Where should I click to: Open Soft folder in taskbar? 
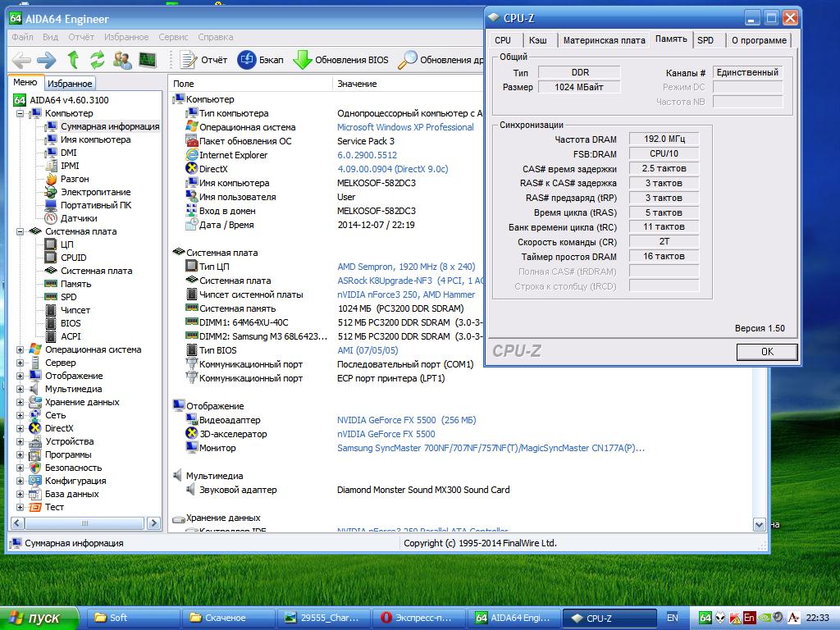coord(133,619)
